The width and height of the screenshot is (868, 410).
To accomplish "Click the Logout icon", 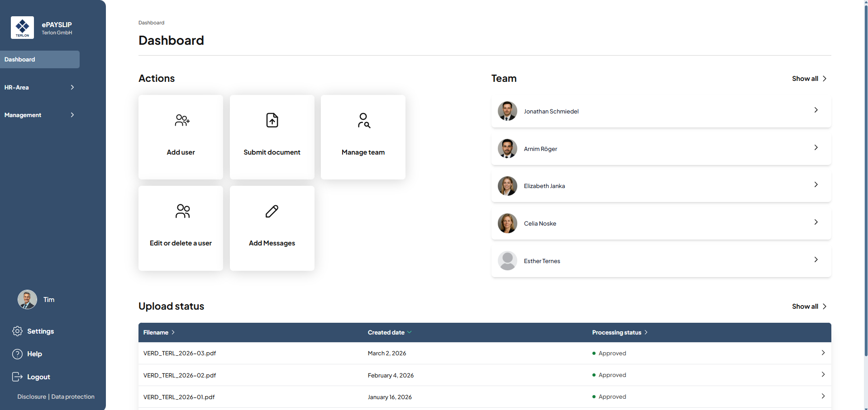I will point(17,377).
